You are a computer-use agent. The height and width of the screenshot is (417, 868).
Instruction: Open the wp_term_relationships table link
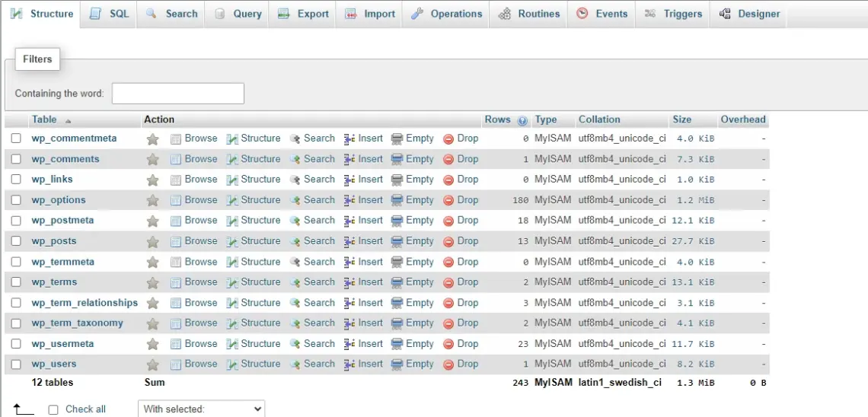[x=85, y=303]
